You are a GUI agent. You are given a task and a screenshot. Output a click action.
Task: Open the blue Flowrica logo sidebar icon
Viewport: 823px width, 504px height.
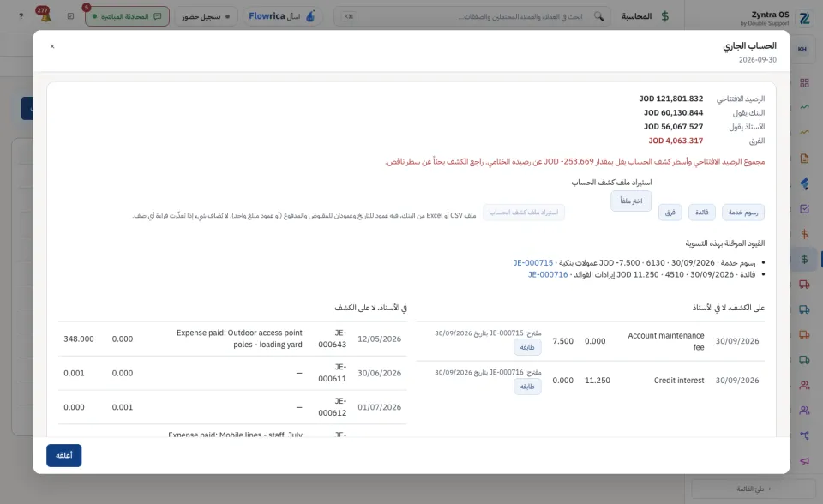804,183
